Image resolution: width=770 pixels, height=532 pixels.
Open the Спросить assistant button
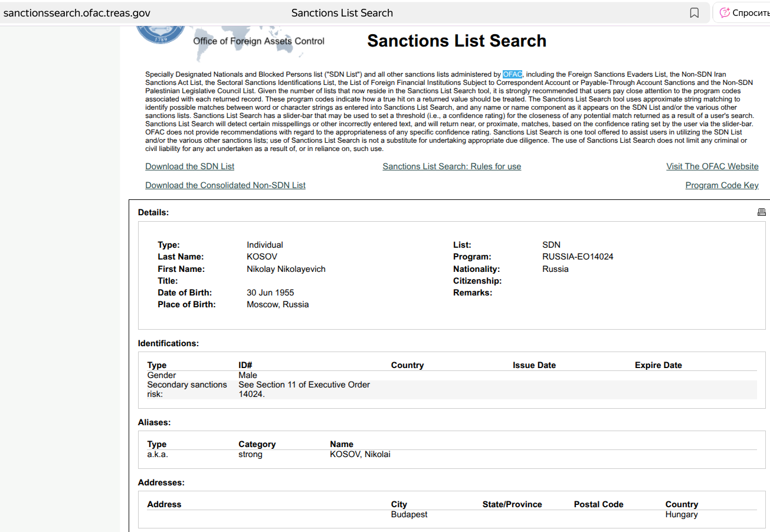coord(742,13)
